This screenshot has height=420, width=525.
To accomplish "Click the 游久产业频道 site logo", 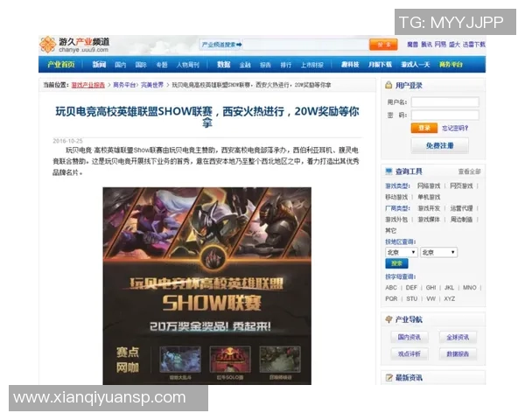I will [x=74, y=45].
